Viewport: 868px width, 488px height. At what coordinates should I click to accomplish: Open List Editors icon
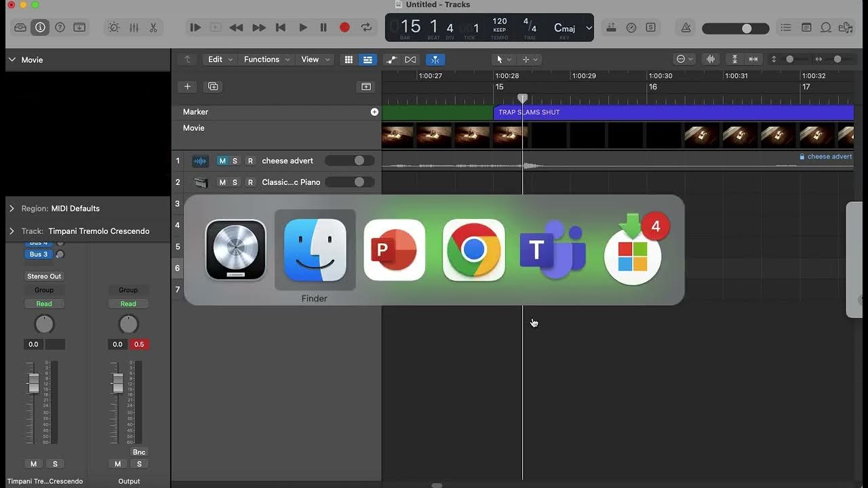click(x=786, y=28)
